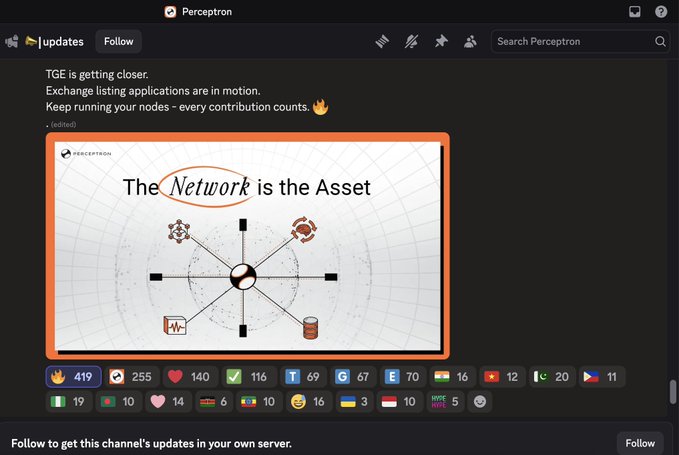
Task: Add the letter G reaction 67
Action: click(352, 377)
